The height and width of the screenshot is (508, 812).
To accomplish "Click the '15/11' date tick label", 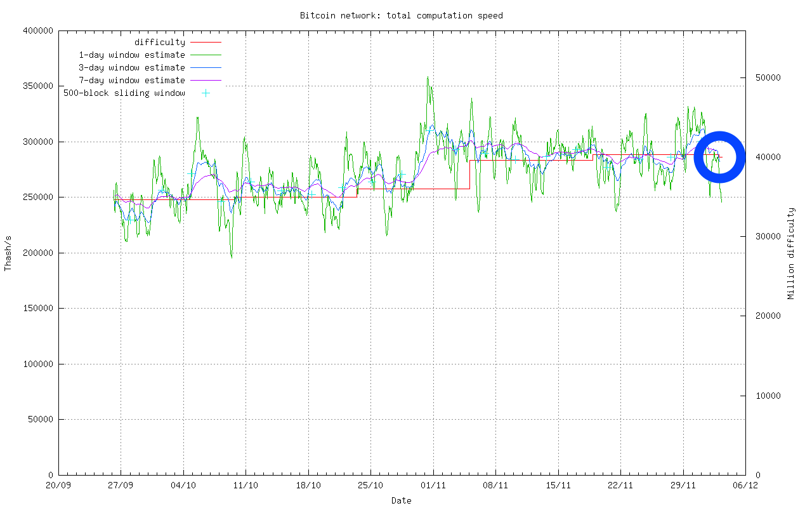I will coord(558,486).
